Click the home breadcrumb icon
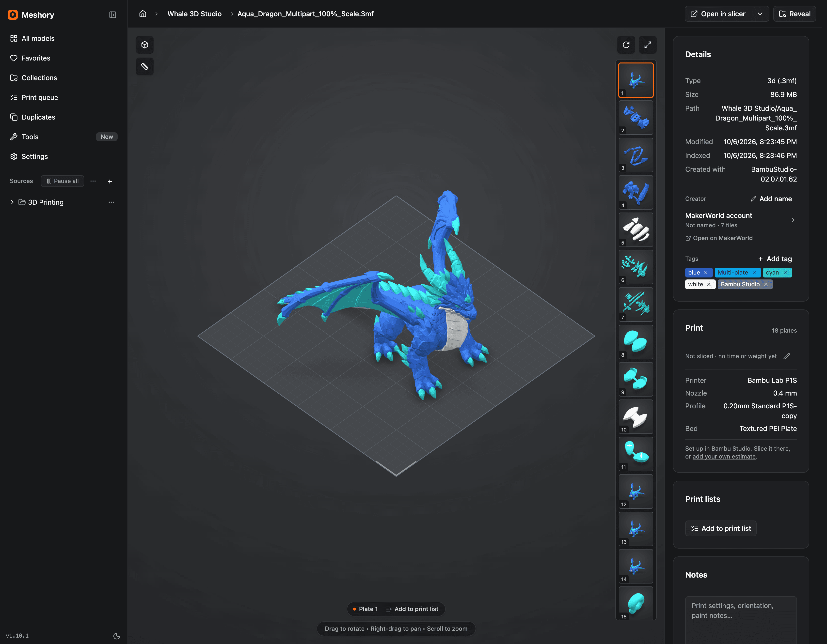Image resolution: width=827 pixels, height=644 pixels. pos(143,14)
